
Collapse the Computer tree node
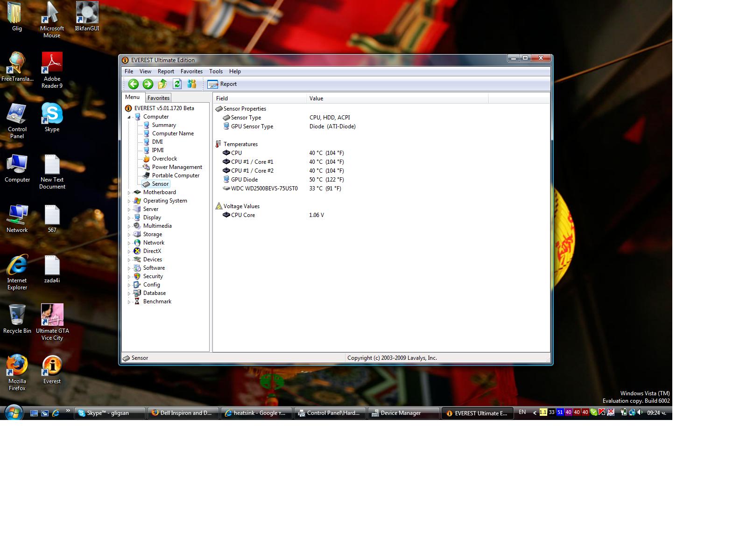(x=129, y=117)
